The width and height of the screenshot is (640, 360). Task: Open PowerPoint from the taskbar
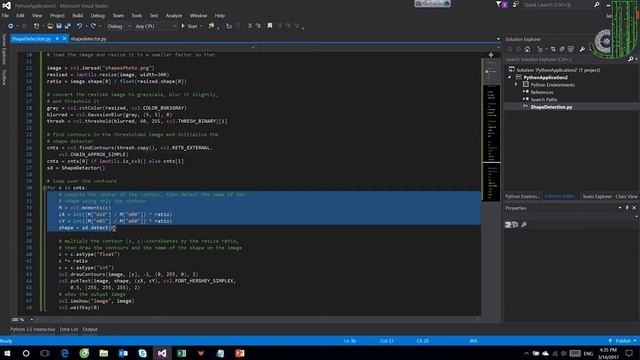coord(240,353)
